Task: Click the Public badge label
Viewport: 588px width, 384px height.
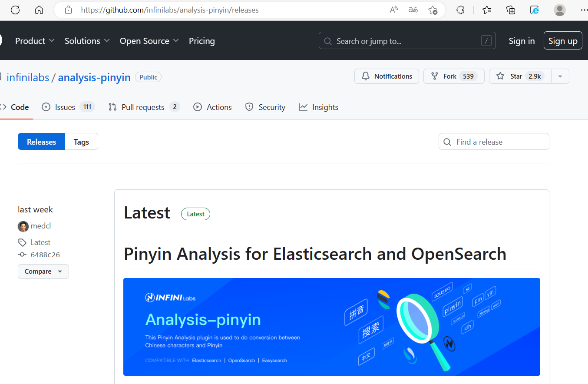Action: (149, 77)
